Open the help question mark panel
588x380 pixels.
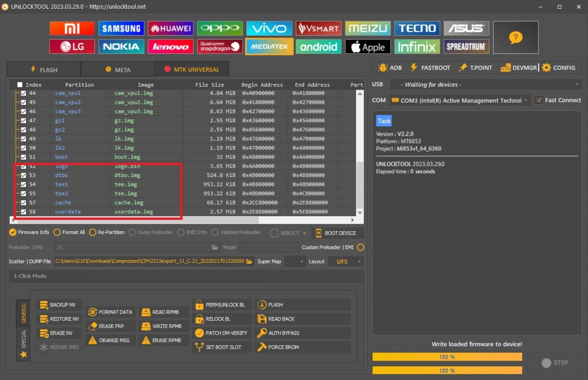point(516,37)
